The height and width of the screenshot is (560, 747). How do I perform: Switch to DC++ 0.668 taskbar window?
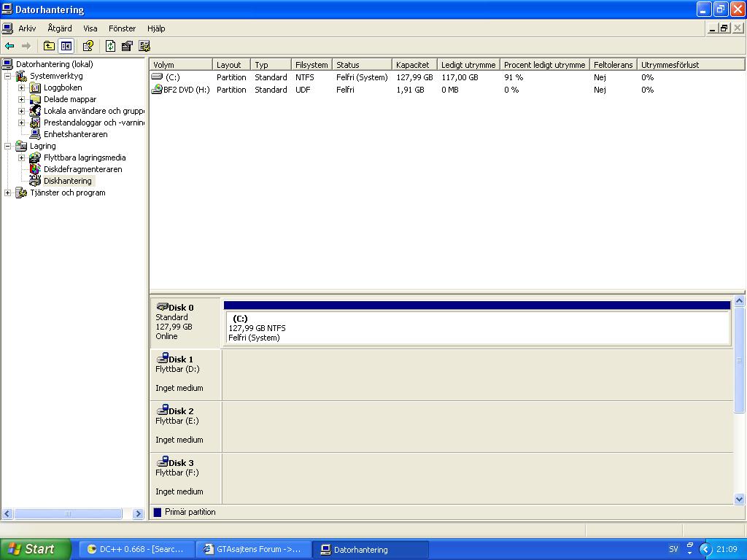136,550
